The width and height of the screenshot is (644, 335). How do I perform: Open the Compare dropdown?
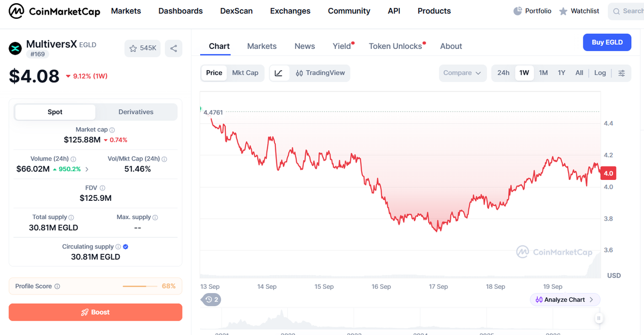click(463, 73)
